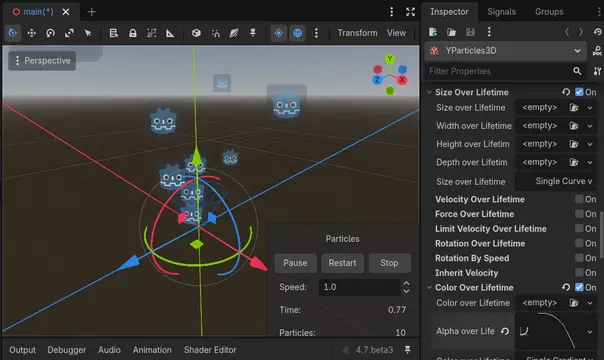The width and height of the screenshot is (604, 360).
Task: Stop the particles simulation
Action: (x=389, y=263)
